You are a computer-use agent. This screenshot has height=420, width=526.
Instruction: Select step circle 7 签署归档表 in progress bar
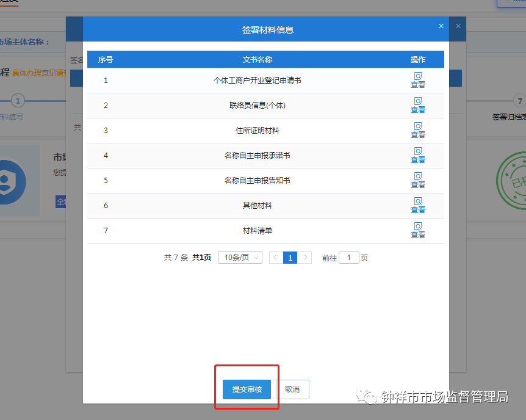click(519, 101)
